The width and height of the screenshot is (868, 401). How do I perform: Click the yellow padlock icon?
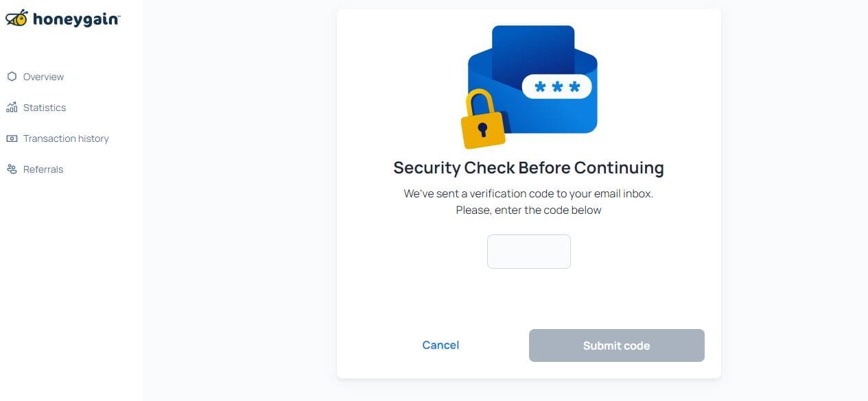coord(482,122)
